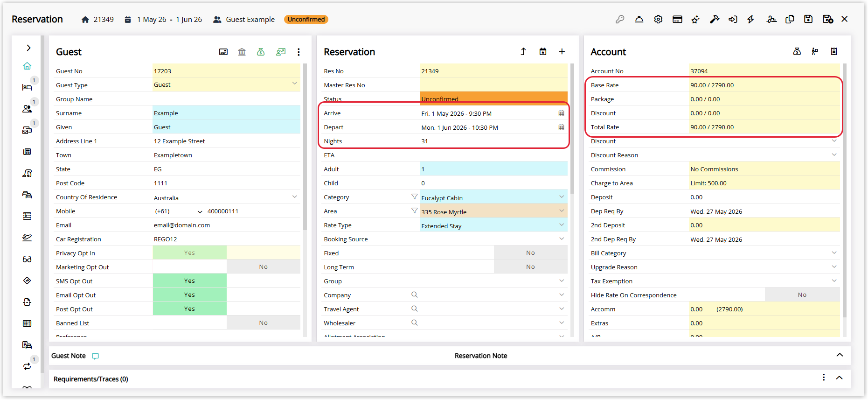Toggle the Fixed option No
This screenshot has width=868, height=400.
530,253
